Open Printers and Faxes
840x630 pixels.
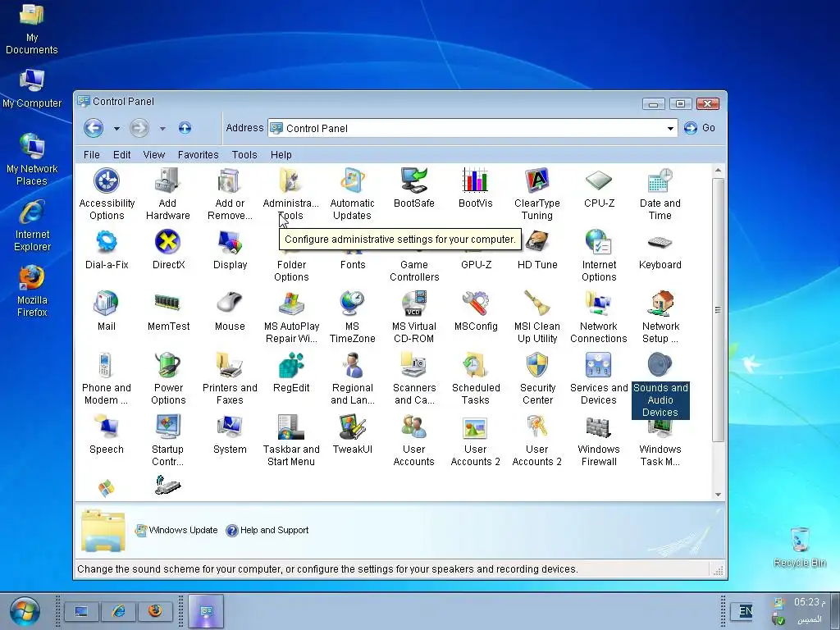(x=230, y=379)
